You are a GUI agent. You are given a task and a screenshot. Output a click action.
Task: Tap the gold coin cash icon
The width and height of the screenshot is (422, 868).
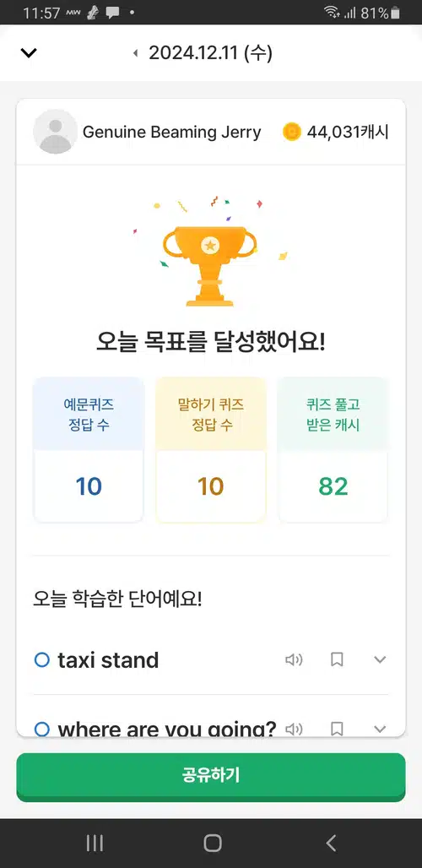coord(291,132)
